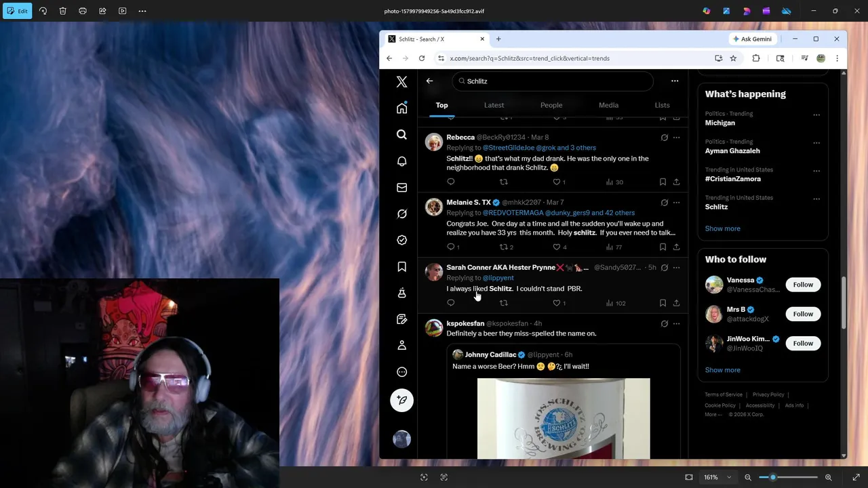
Task: Reload the page in Chrome
Action: pos(422,58)
